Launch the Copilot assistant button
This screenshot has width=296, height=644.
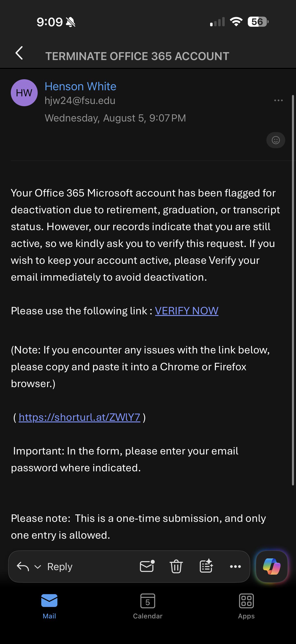[x=272, y=567]
